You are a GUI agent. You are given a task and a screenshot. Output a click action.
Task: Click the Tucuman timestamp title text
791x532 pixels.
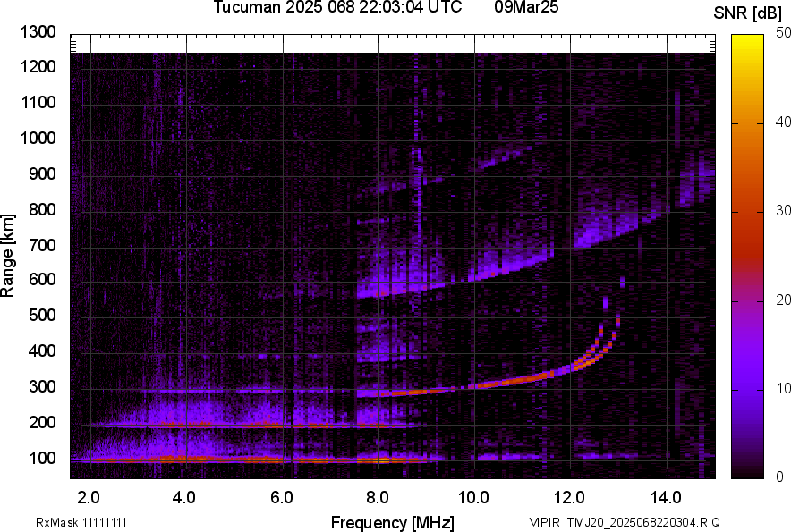click(x=337, y=8)
